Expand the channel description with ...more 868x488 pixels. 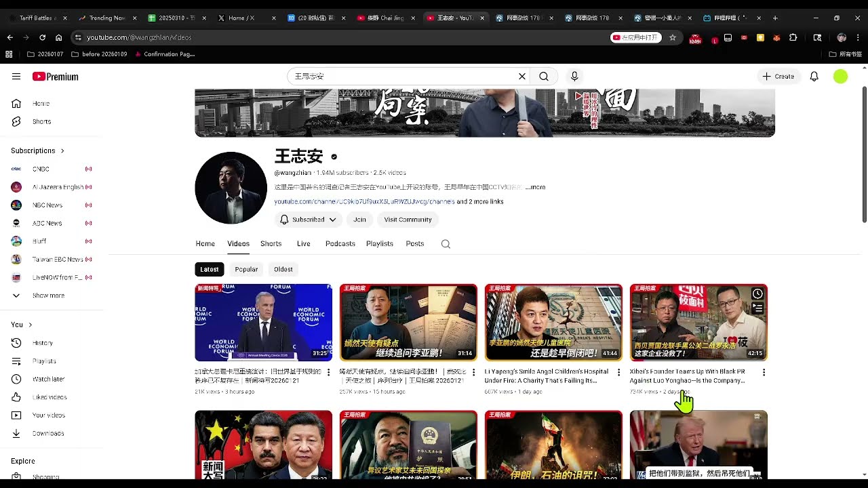535,187
